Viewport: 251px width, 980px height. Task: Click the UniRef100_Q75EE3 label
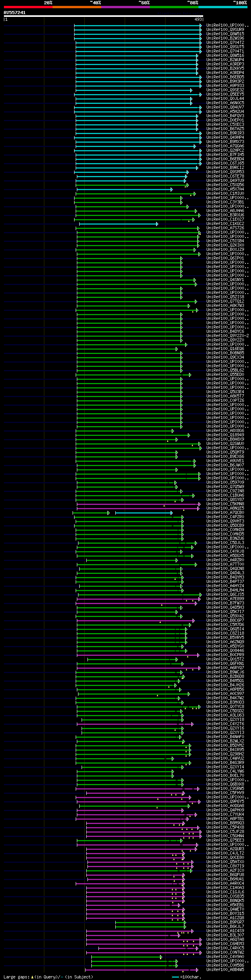(x=225, y=840)
